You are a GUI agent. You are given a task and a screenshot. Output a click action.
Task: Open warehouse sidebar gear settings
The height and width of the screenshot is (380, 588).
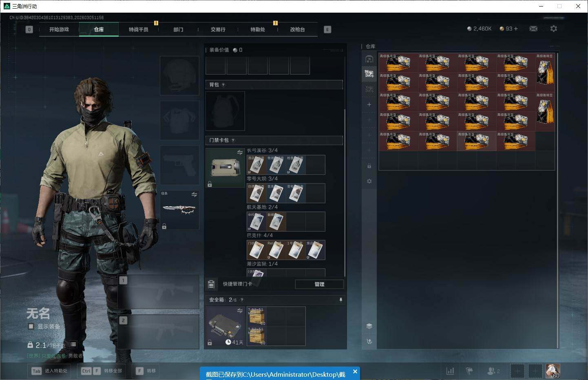click(369, 181)
